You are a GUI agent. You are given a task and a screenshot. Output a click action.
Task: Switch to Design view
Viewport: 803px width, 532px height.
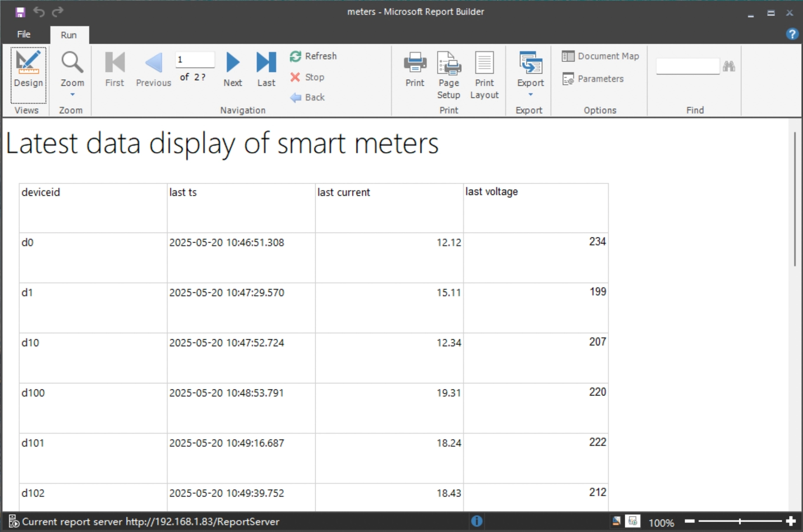tap(28, 69)
